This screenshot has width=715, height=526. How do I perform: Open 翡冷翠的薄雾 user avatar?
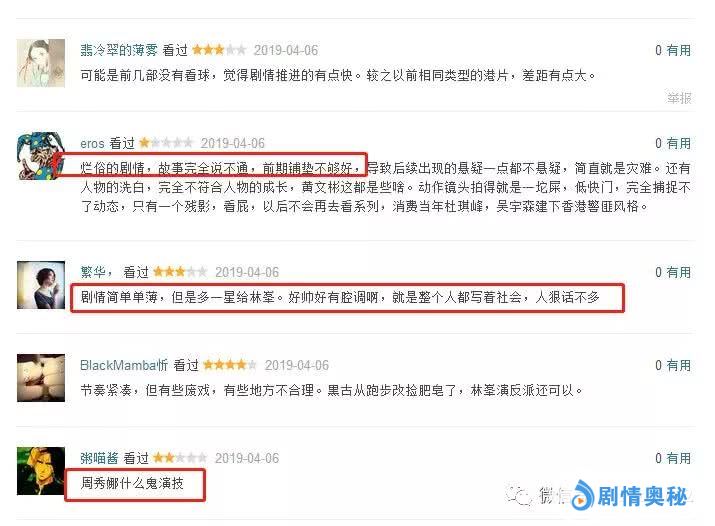41,63
